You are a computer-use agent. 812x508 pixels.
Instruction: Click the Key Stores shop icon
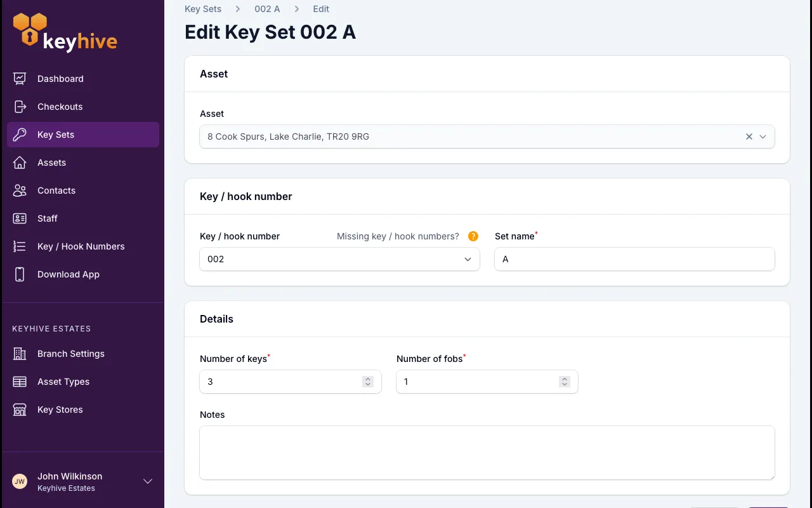(20, 410)
